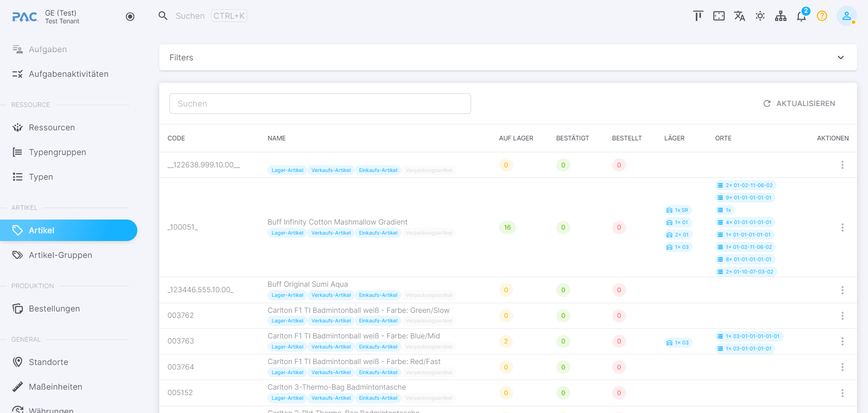
Task: Sort by CODE column header
Action: (x=176, y=138)
